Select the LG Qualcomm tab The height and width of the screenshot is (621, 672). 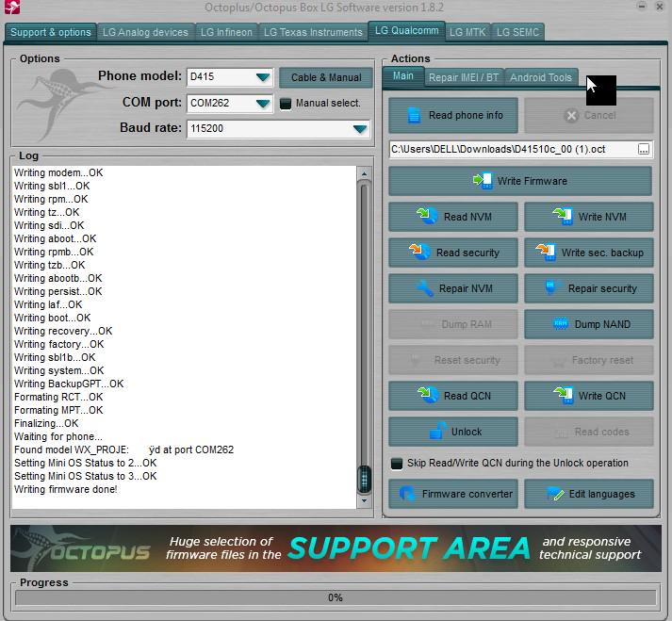point(406,30)
